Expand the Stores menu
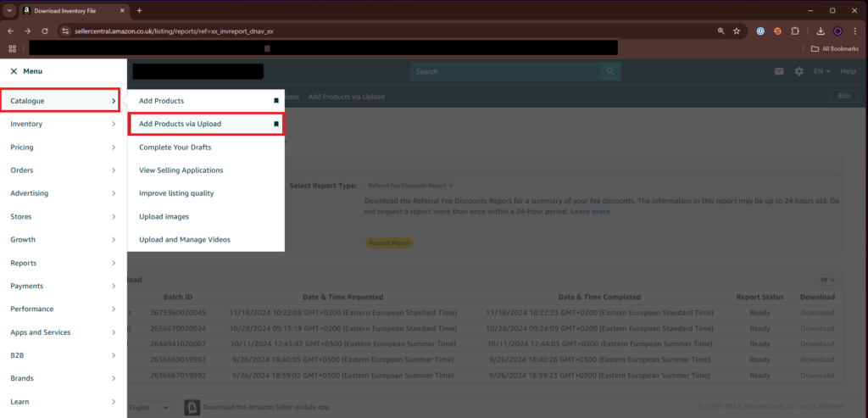The width and height of the screenshot is (868, 418). (63, 216)
